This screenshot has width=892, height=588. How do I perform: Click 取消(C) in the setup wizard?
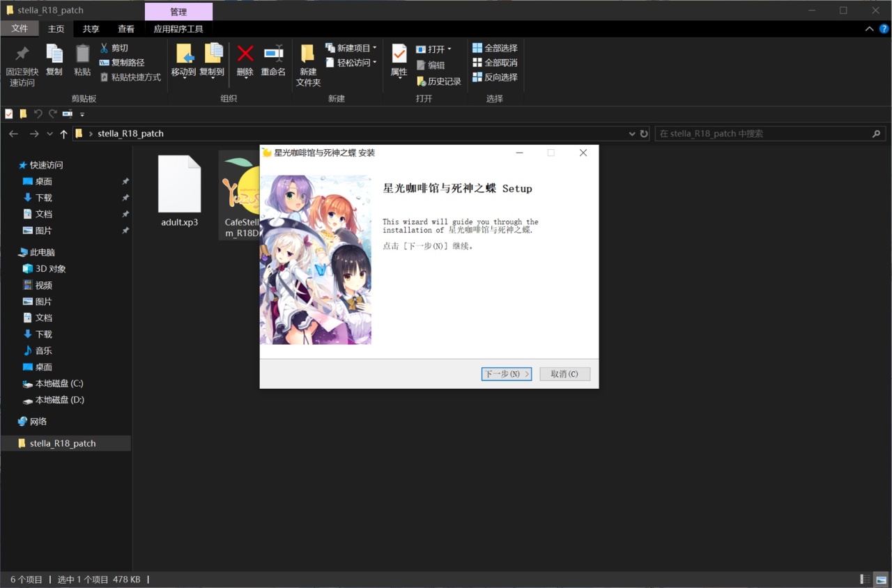point(564,374)
